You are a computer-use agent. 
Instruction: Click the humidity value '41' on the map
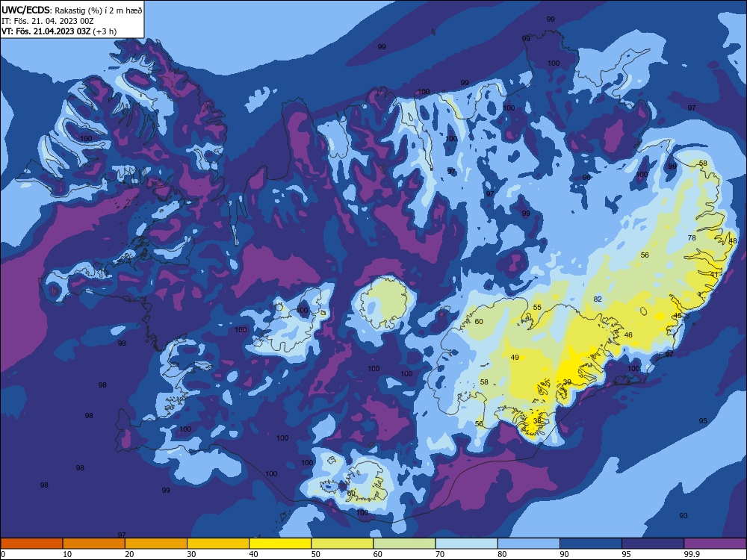(x=714, y=274)
